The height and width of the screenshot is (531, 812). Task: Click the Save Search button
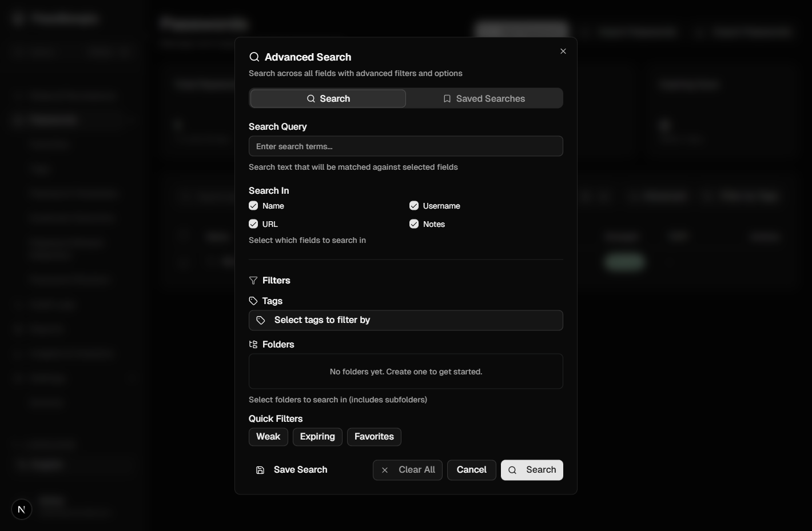tap(292, 470)
